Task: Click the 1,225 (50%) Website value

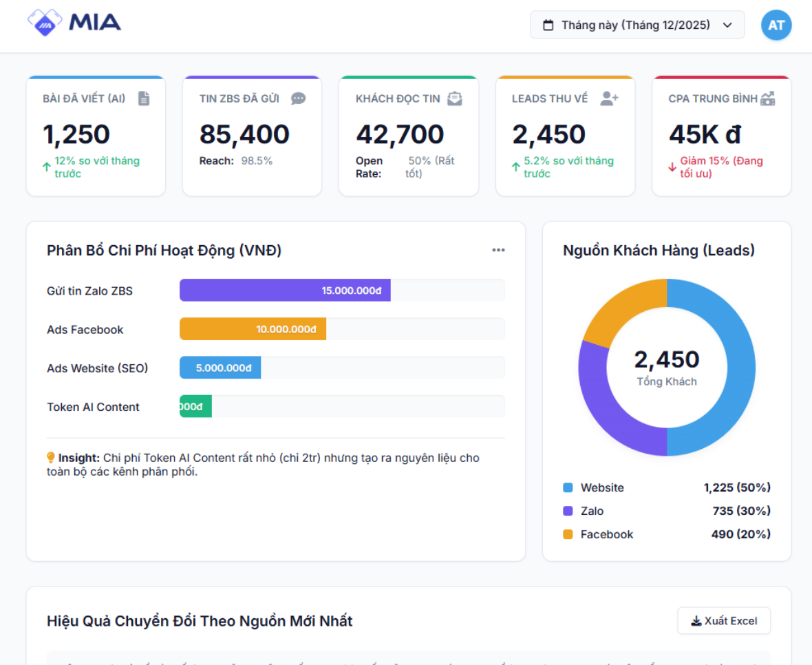Action: 736,487
